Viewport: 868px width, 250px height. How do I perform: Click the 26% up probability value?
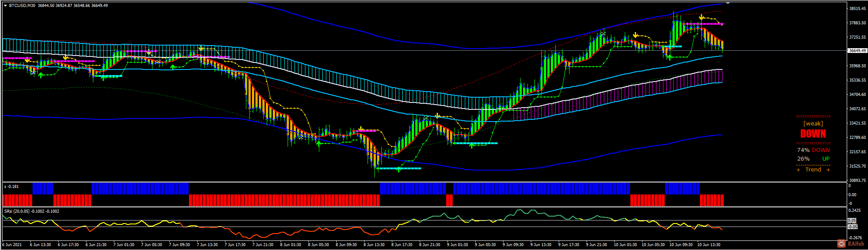coord(803,159)
